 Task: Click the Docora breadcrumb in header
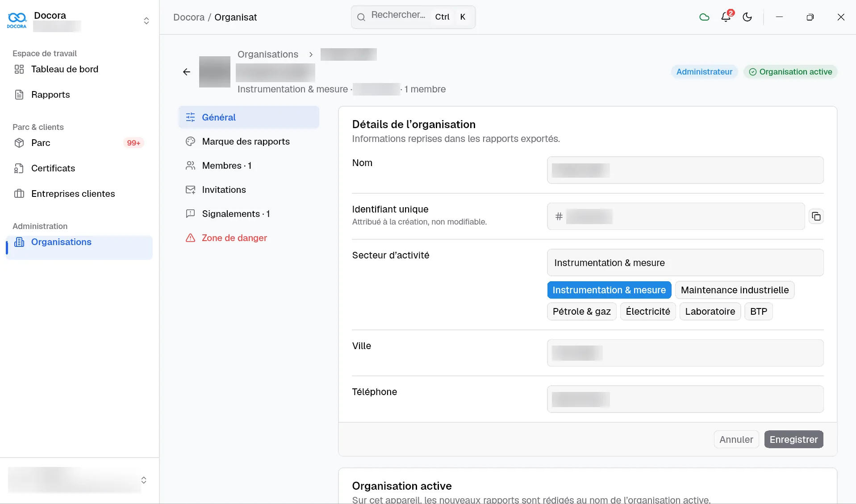[189, 17]
